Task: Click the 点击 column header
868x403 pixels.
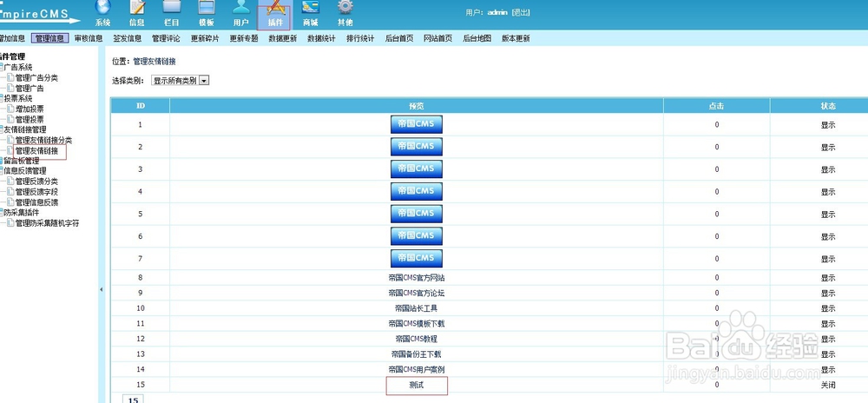Action: point(716,106)
